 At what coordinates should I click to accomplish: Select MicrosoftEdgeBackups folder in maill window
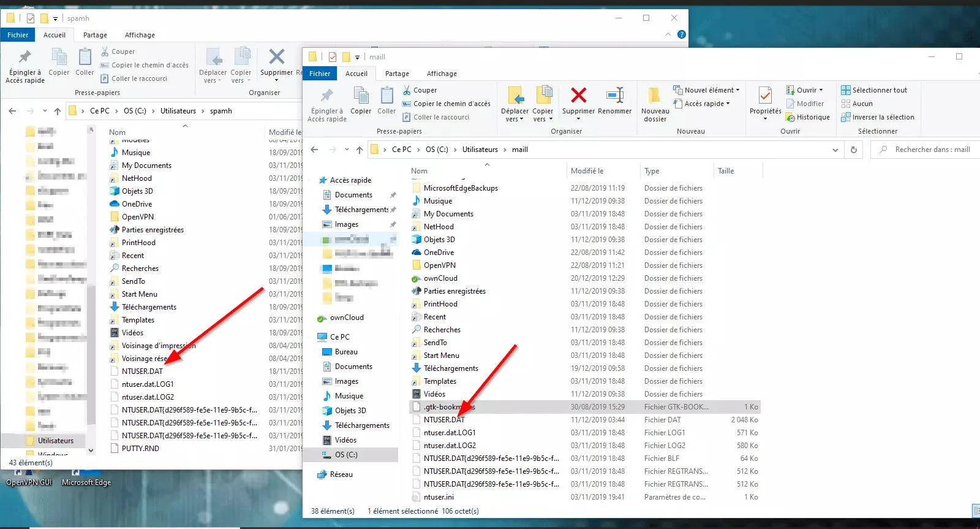coord(461,188)
